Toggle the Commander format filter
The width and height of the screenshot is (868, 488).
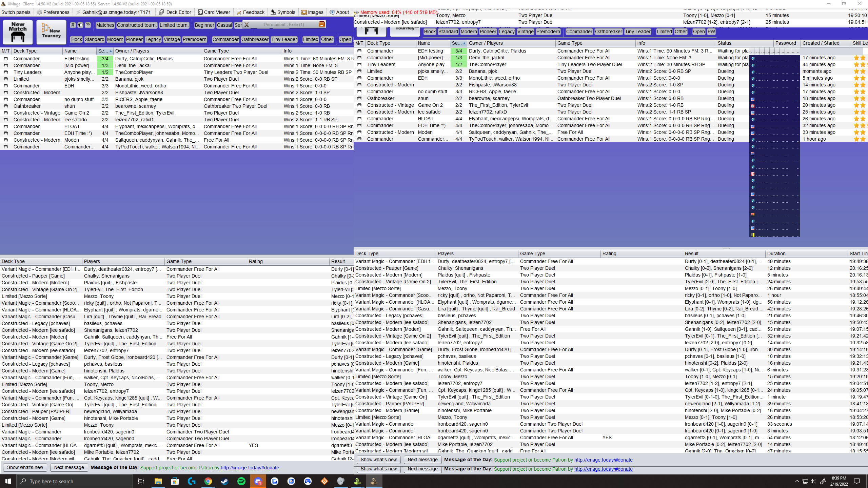[x=225, y=39]
